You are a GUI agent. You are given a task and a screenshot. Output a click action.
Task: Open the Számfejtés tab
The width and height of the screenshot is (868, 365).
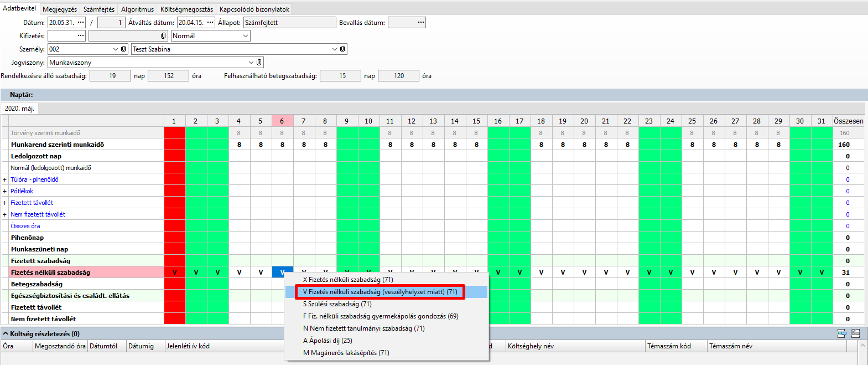click(99, 9)
